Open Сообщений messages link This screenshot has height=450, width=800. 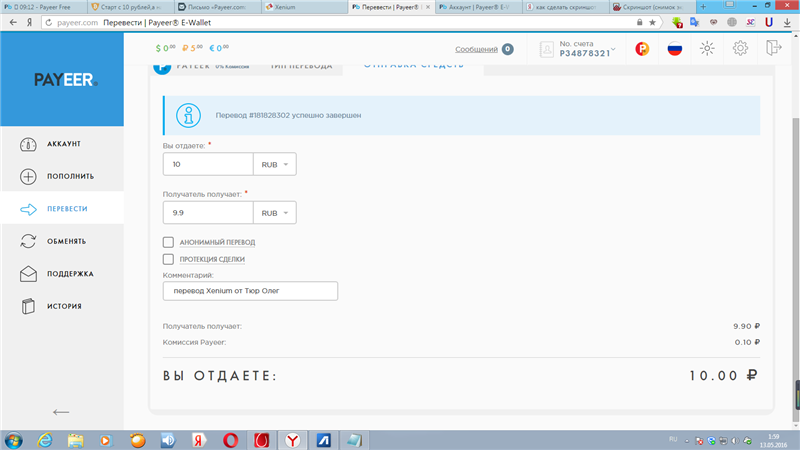tap(476, 49)
